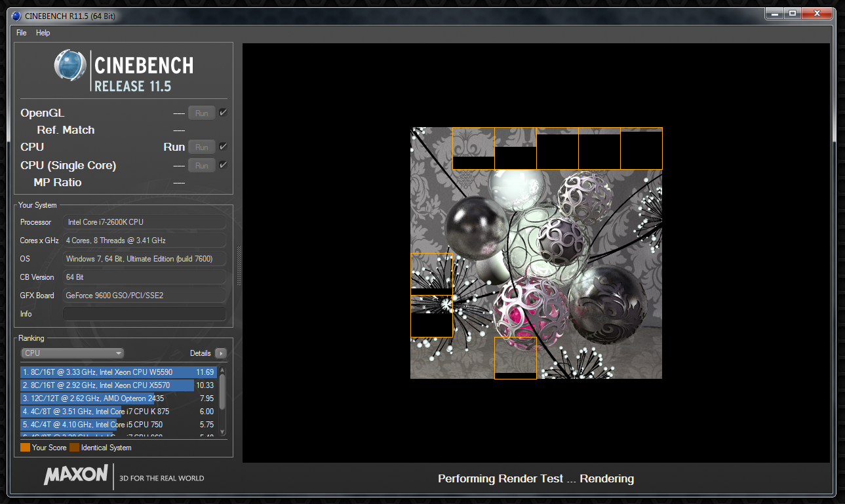Image resolution: width=845 pixels, height=504 pixels.
Task: Select ranking row AMD Opteron 2435
Action: point(118,398)
